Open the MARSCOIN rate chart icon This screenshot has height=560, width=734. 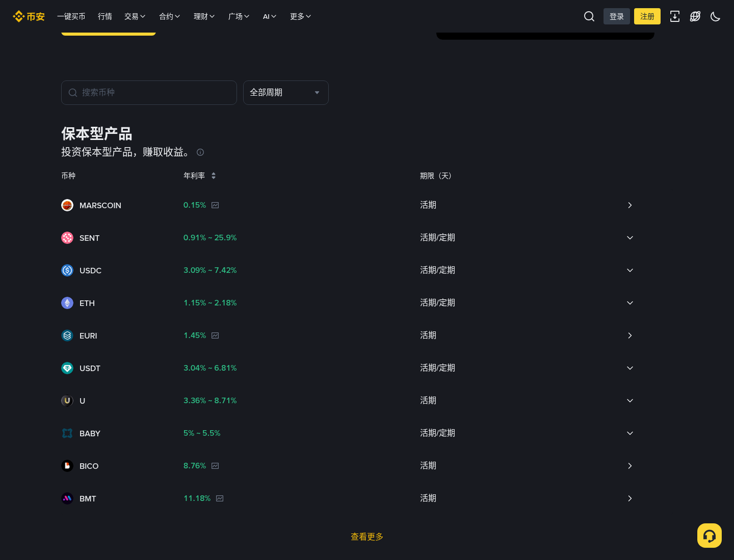pos(215,205)
